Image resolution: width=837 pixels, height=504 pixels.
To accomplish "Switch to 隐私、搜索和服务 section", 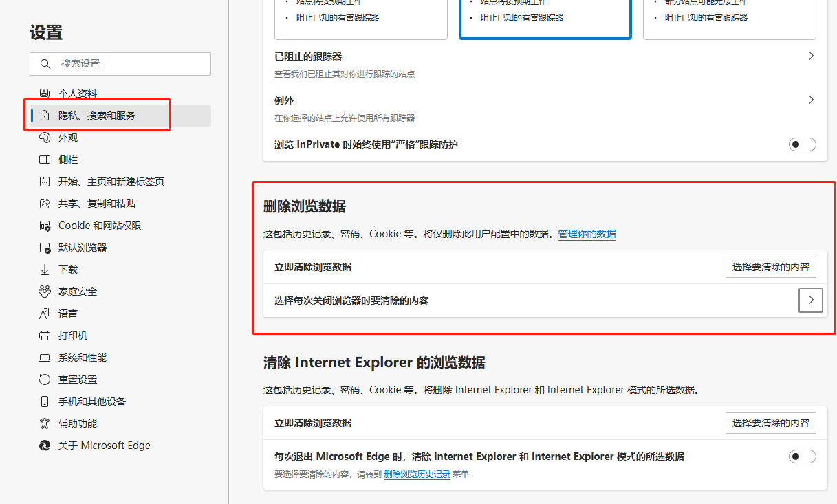I will pos(96,115).
